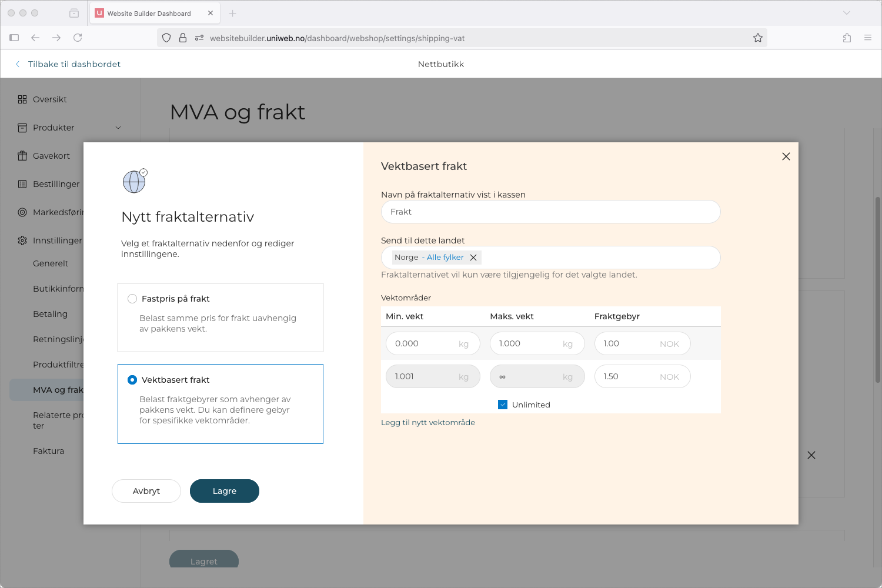Open Bestillinger in the sidebar

click(x=56, y=184)
